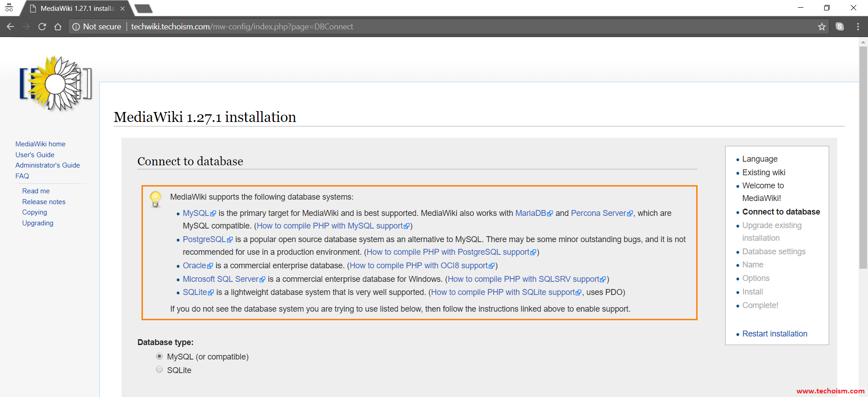
Task: Click the browser Back arrow
Action: pos(10,27)
